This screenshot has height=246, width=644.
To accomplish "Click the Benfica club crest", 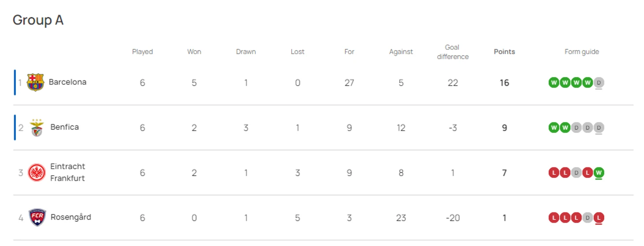I will pyautogui.click(x=37, y=128).
